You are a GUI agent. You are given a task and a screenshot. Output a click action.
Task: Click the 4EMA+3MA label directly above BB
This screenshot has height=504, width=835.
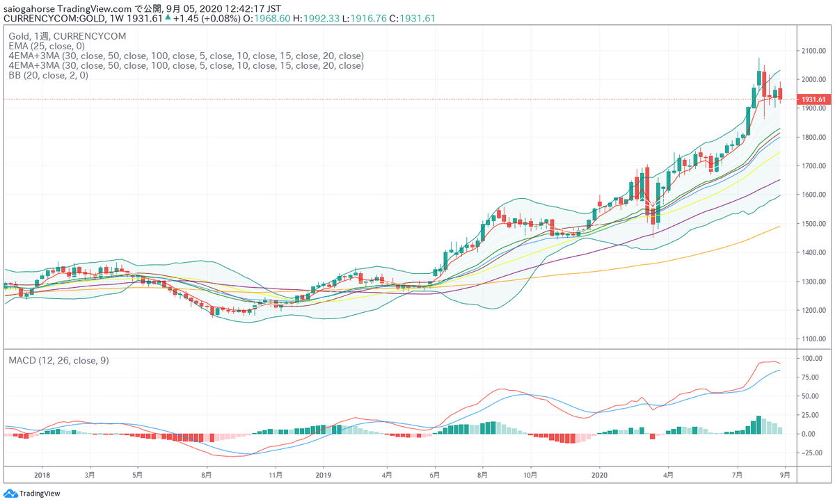pos(186,65)
